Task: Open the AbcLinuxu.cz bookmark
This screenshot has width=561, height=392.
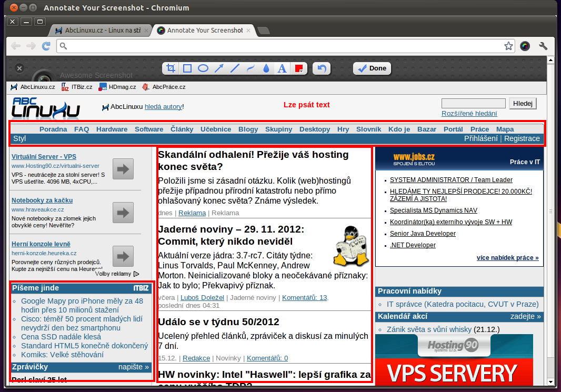Action: point(33,87)
